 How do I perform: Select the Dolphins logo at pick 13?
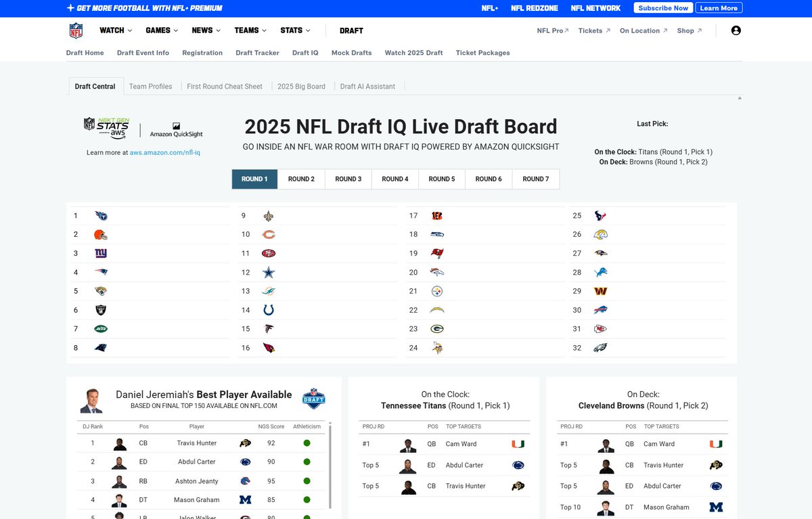click(269, 291)
